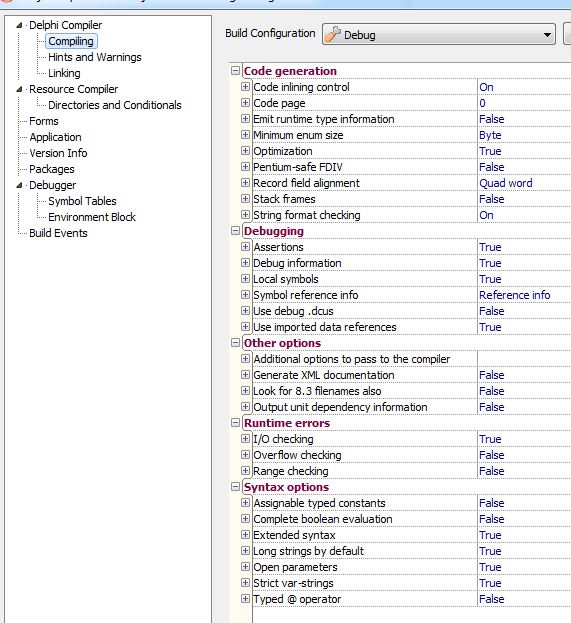The width and height of the screenshot is (571, 623).
Task: Collapse the Delphi Compiler tree node
Action: click(x=19, y=25)
